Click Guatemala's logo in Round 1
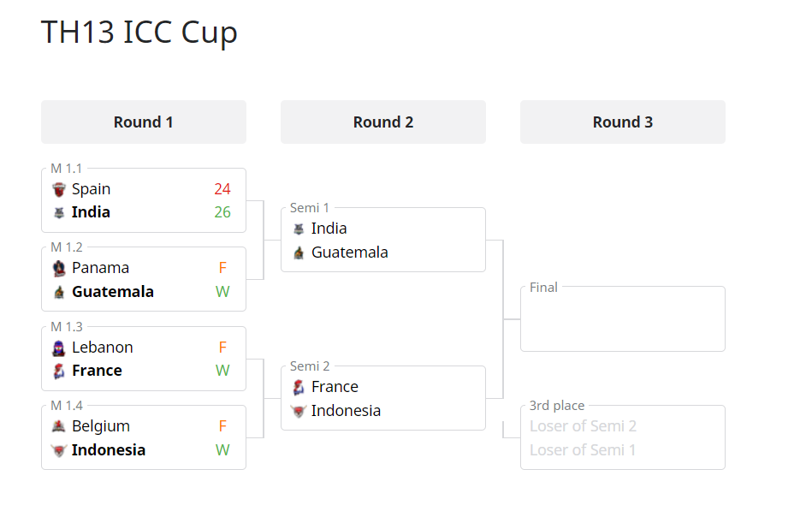The width and height of the screenshot is (812, 529). tap(59, 292)
